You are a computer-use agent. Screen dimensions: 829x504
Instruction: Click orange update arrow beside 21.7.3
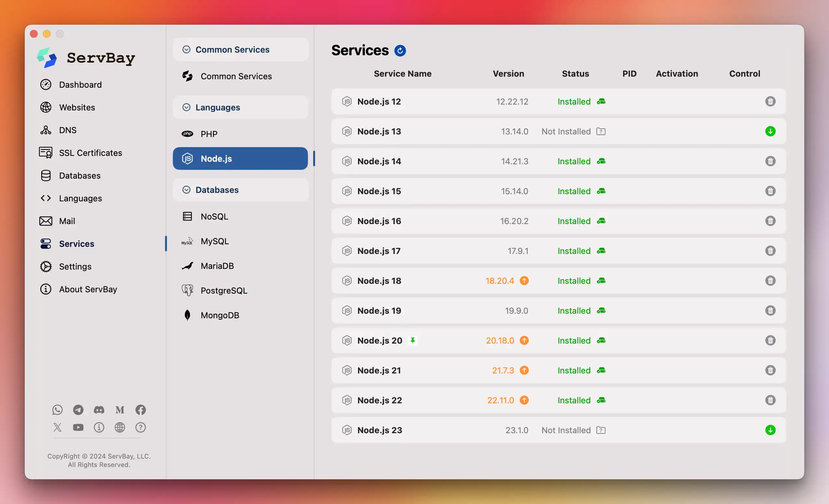(x=524, y=371)
